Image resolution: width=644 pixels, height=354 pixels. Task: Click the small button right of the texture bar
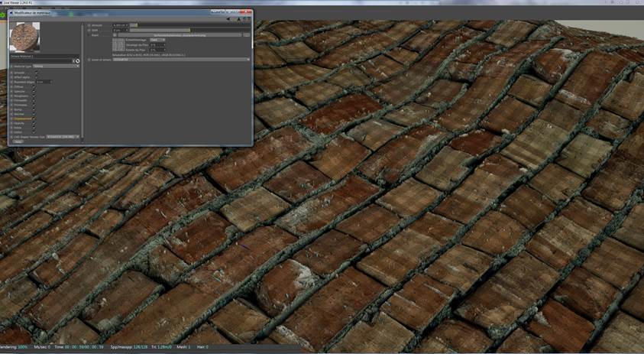click(247, 35)
